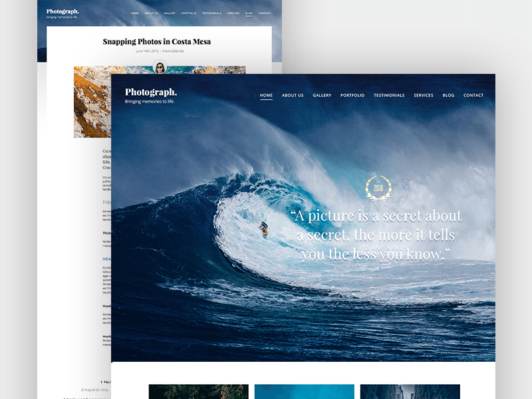Click the 'Snapping Photos in Costa Mesa' post title

tap(157, 42)
